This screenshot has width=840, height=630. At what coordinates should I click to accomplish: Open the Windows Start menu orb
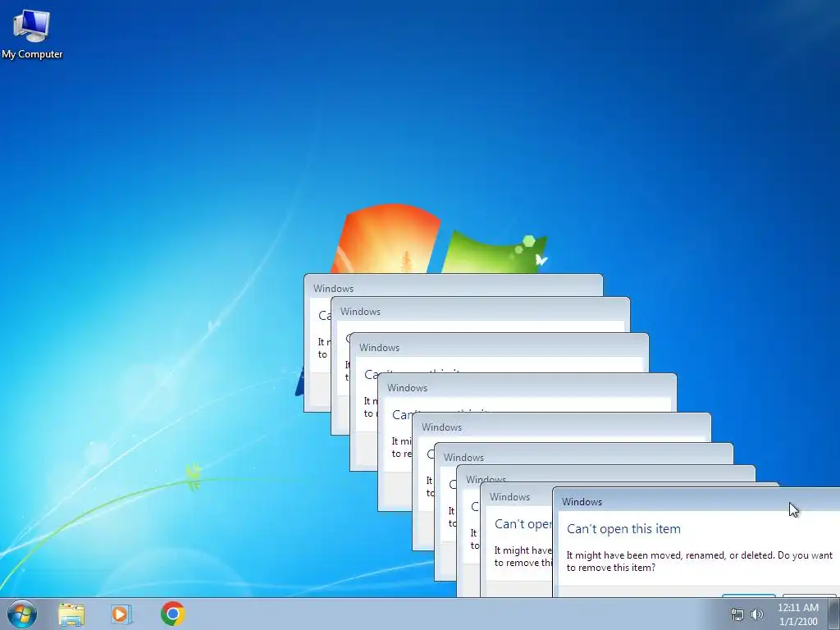click(22, 614)
